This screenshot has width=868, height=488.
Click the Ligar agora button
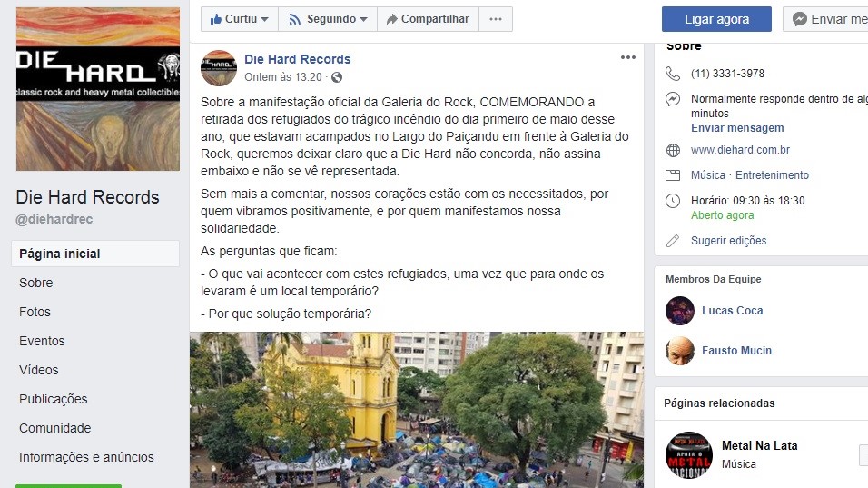point(716,19)
